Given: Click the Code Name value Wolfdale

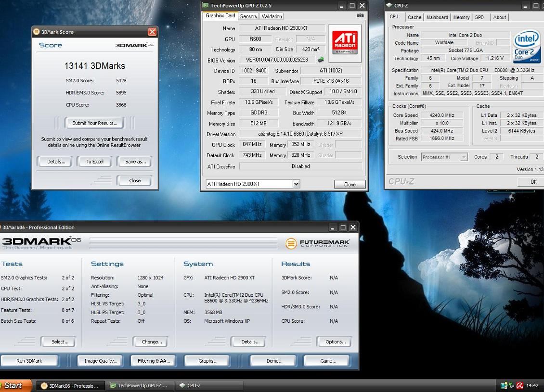Looking at the screenshot, I should (444, 43).
